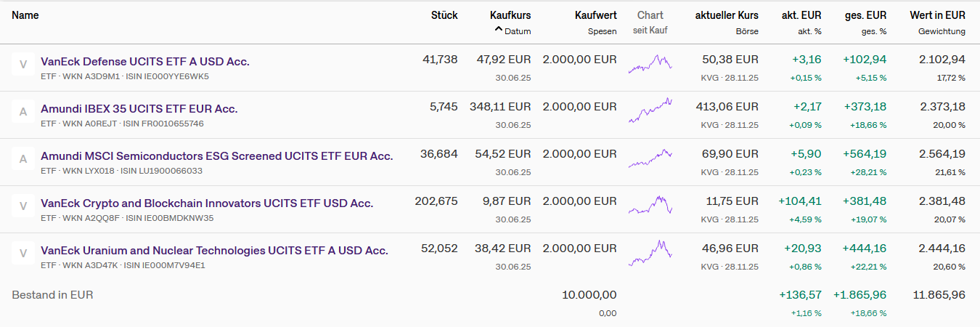Open the Semiconductors ETF sparkline chart

[650, 158]
